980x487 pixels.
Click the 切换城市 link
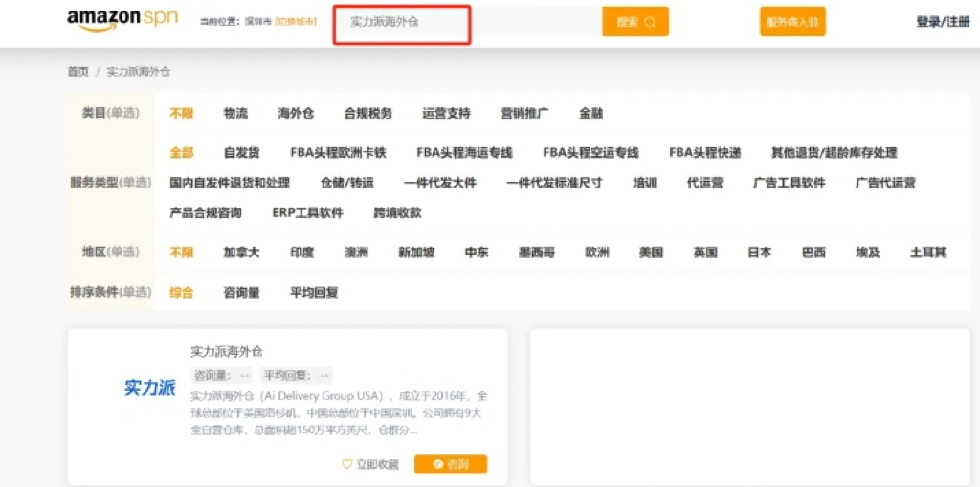click(x=296, y=22)
